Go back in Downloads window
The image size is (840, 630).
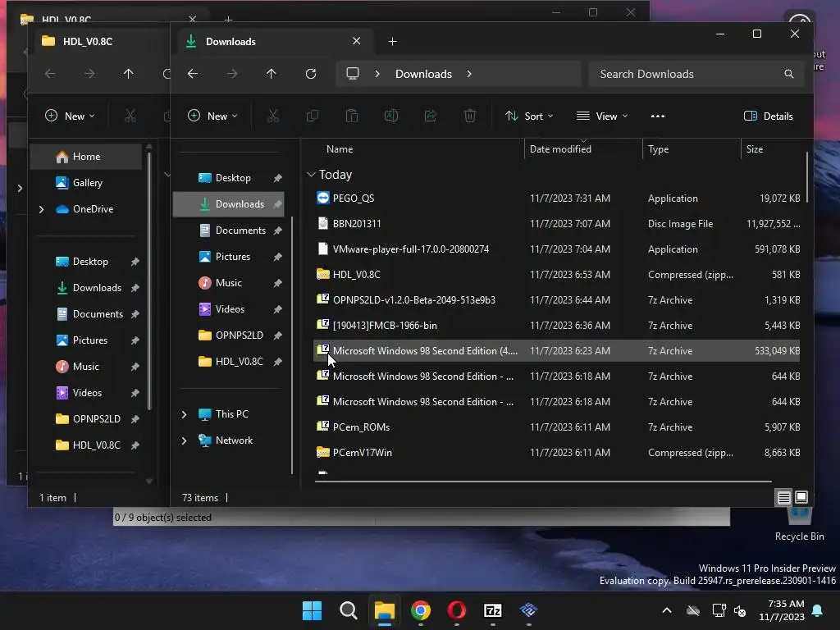coord(193,74)
